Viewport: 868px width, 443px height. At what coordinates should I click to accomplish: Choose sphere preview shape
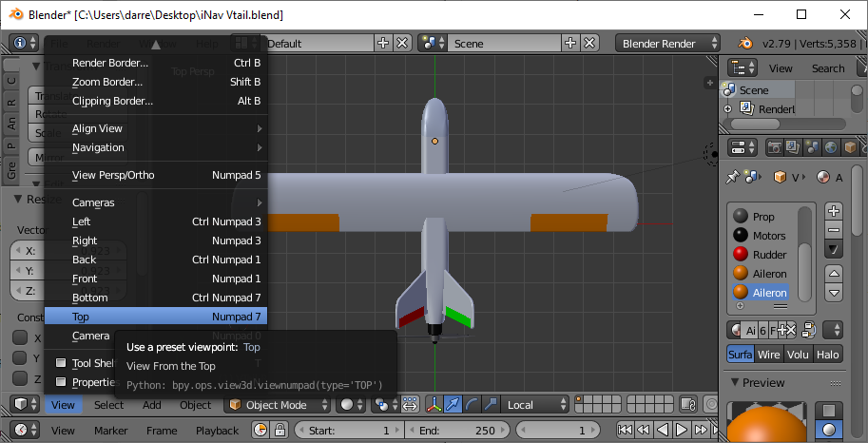(829, 429)
